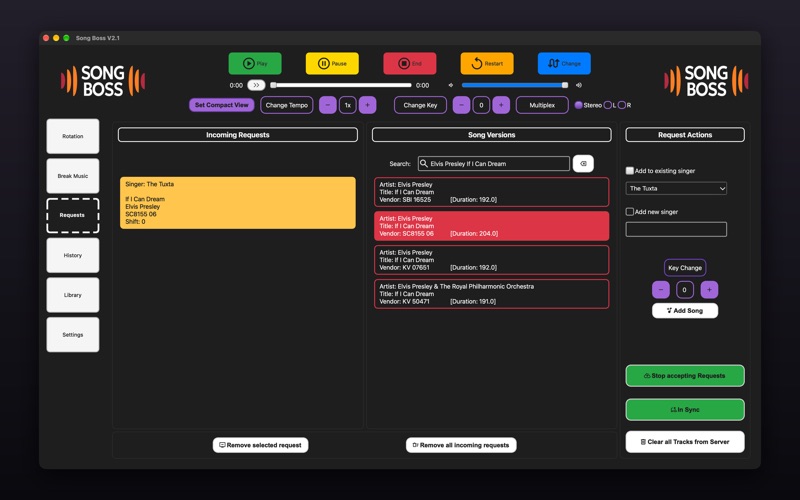The height and width of the screenshot is (500, 800).
Task: Decrease request key change with minus
Action: click(x=661, y=290)
